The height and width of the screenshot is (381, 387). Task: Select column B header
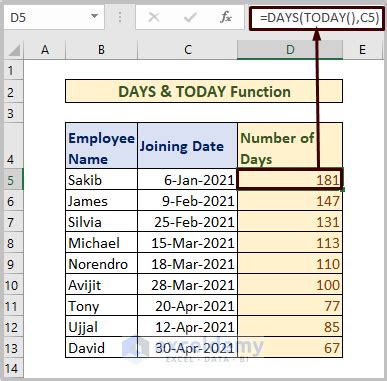[101, 50]
